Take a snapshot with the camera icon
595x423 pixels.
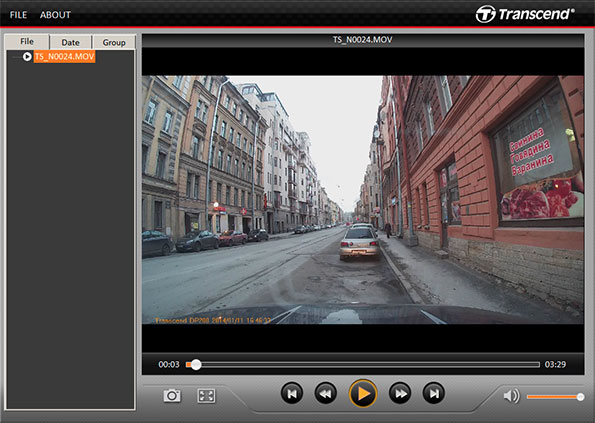[x=172, y=396]
